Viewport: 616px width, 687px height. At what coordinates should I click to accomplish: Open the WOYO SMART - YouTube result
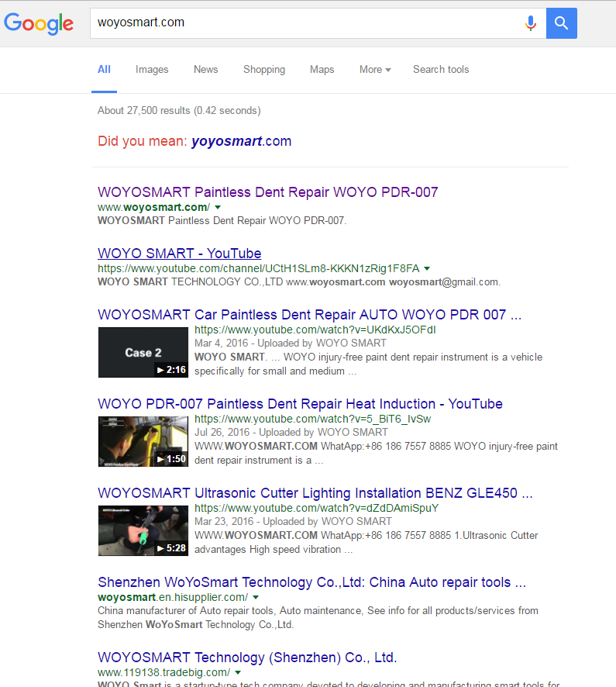coord(180,254)
